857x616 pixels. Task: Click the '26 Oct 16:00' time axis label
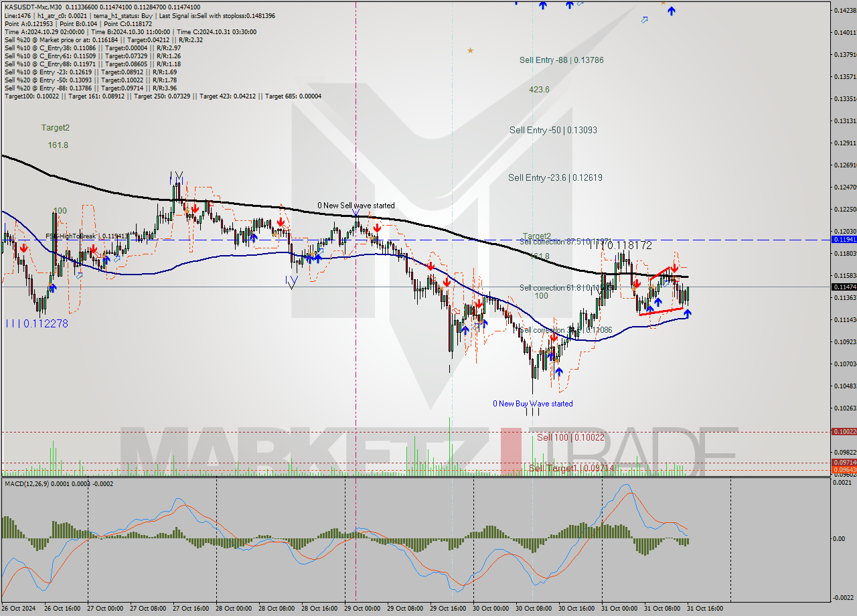click(62, 609)
